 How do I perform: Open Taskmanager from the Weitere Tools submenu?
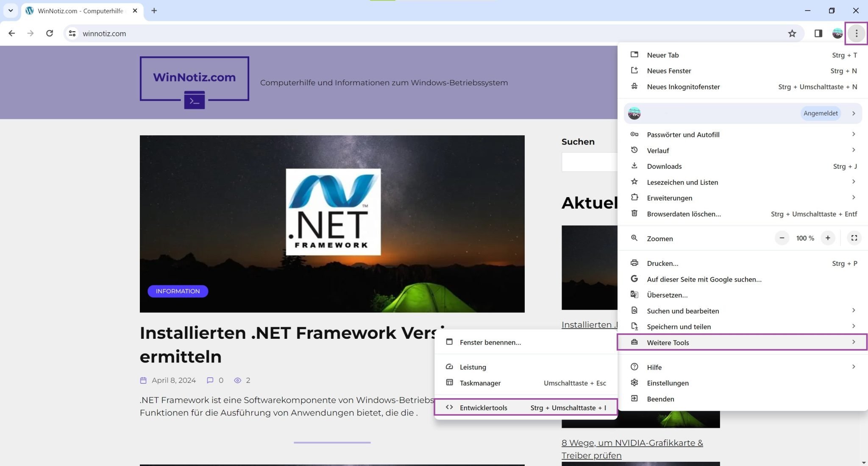(x=480, y=383)
